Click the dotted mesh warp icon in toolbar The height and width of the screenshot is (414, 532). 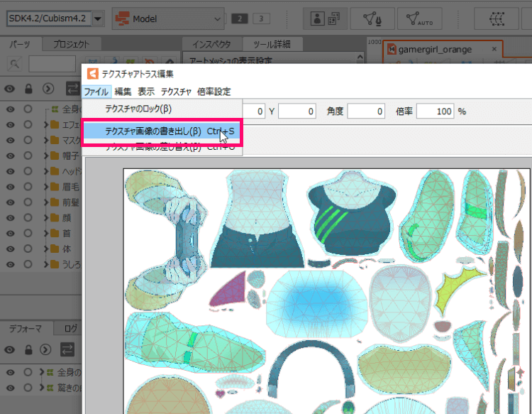(x=497, y=18)
